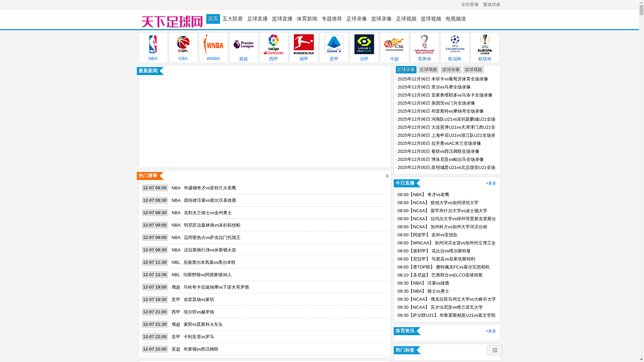Open the CBA league icon
Image resolution: width=644 pixels, height=362 pixels.
[x=183, y=48]
